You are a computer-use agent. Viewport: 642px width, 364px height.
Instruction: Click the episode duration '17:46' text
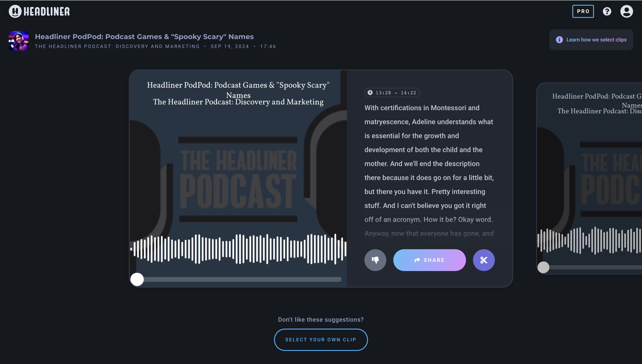268,46
